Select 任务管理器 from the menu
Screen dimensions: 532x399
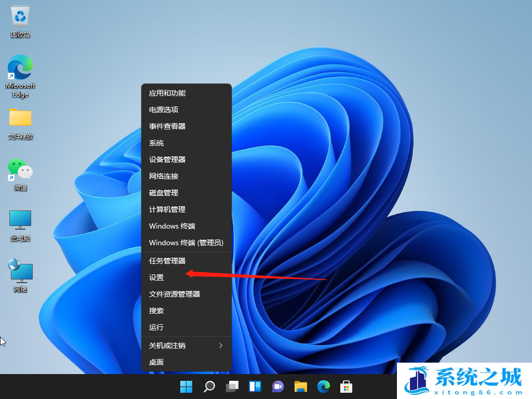click(167, 261)
